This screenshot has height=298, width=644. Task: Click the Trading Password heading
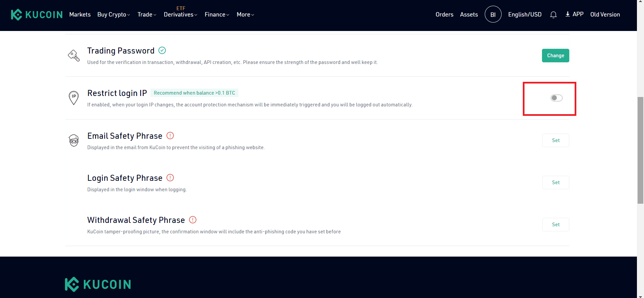121,51
